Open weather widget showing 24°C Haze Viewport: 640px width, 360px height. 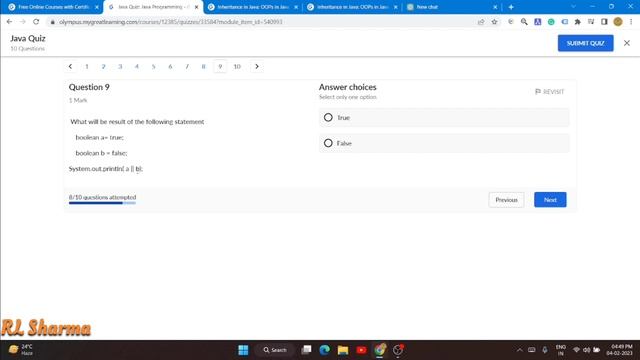pyautogui.click(x=20, y=349)
